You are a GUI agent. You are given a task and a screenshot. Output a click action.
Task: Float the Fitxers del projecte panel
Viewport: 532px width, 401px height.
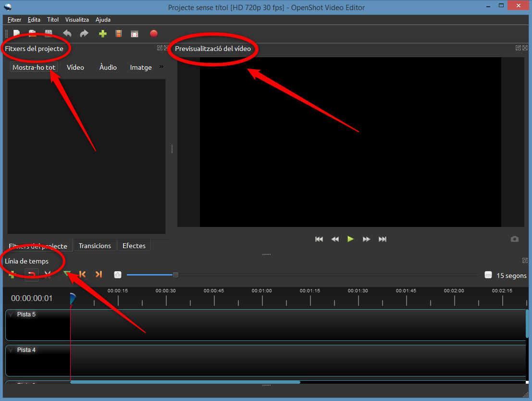point(160,48)
